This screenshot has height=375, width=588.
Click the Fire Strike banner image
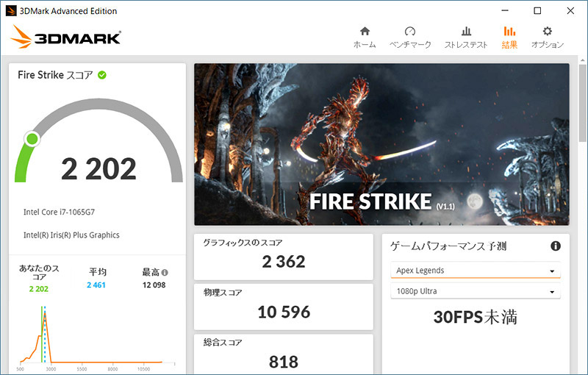pos(381,144)
